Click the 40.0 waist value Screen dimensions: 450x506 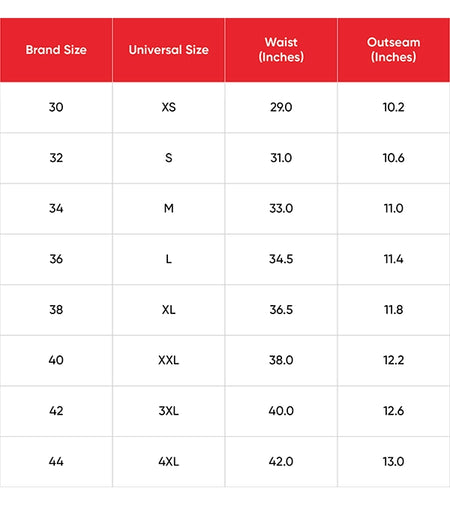click(x=281, y=411)
